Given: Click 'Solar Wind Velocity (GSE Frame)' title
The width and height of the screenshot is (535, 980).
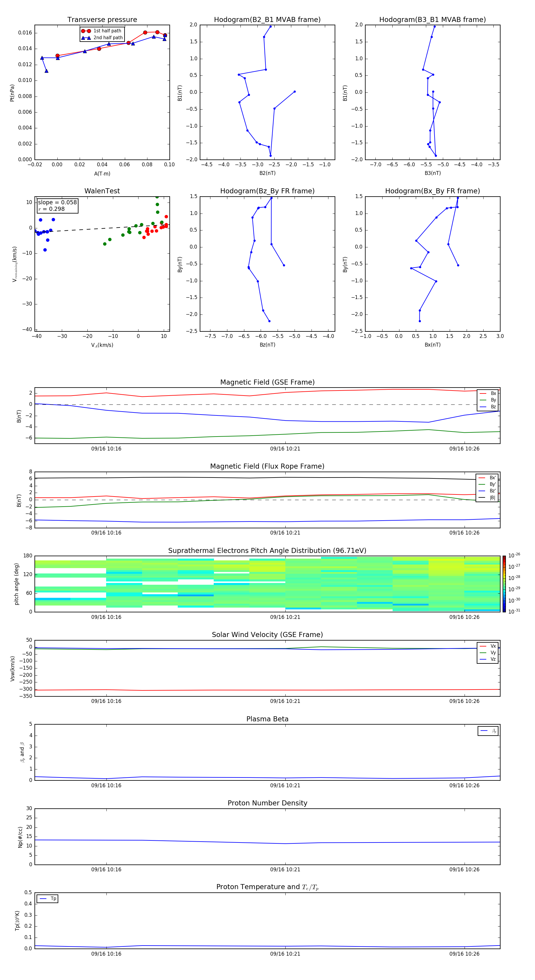Looking at the screenshot, I should 267,635.
